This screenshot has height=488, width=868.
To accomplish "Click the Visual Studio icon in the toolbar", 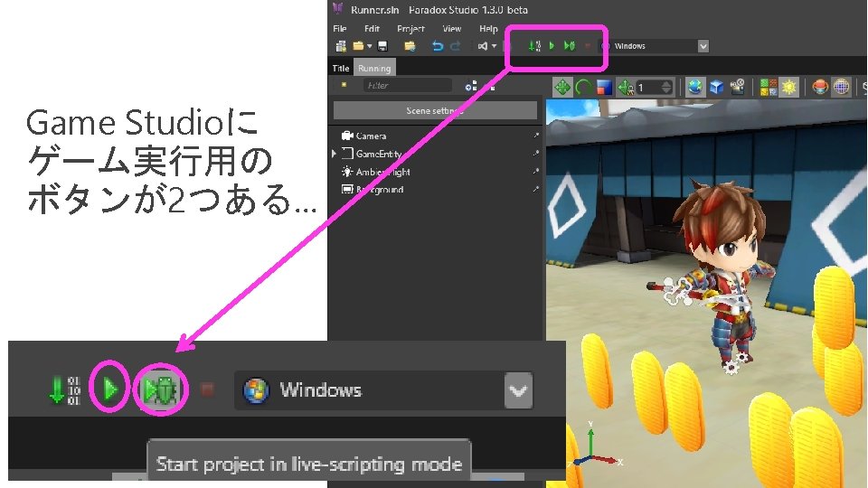I will tap(483, 46).
